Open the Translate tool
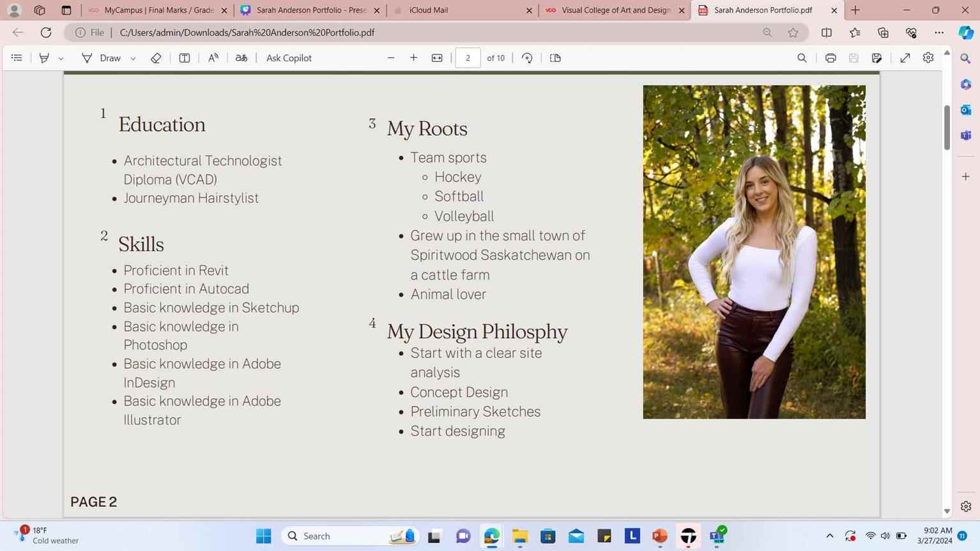This screenshot has height=551, width=980. click(241, 58)
